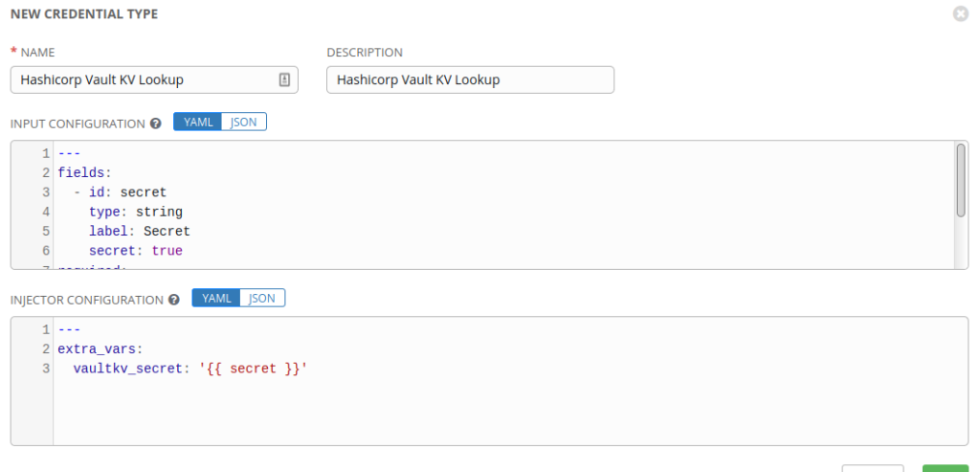Close the New Credential Type dialog

[x=961, y=14]
